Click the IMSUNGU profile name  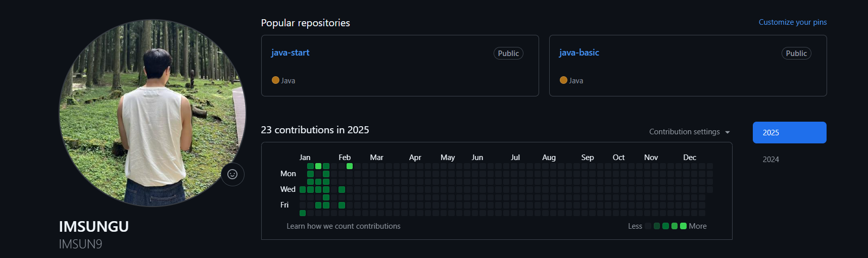click(x=94, y=227)
